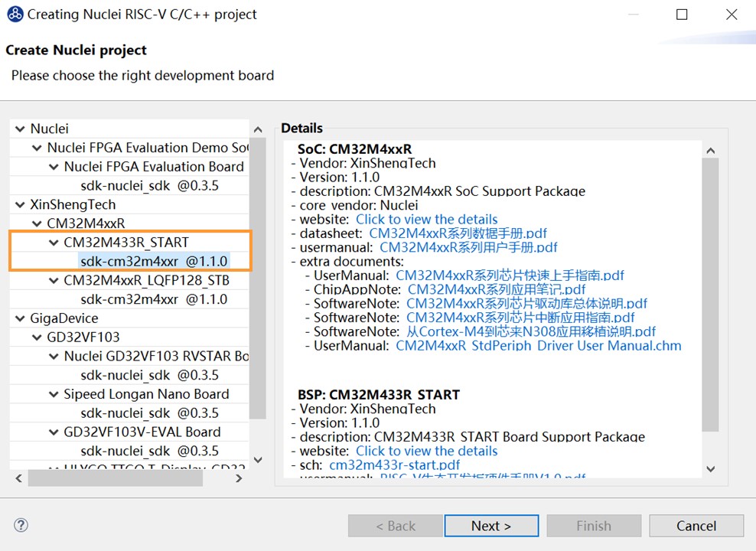Select the Nuclei FPGA Evaluation Demo SoC label
This screenshot has height=551, width=756.
[148, 148]
